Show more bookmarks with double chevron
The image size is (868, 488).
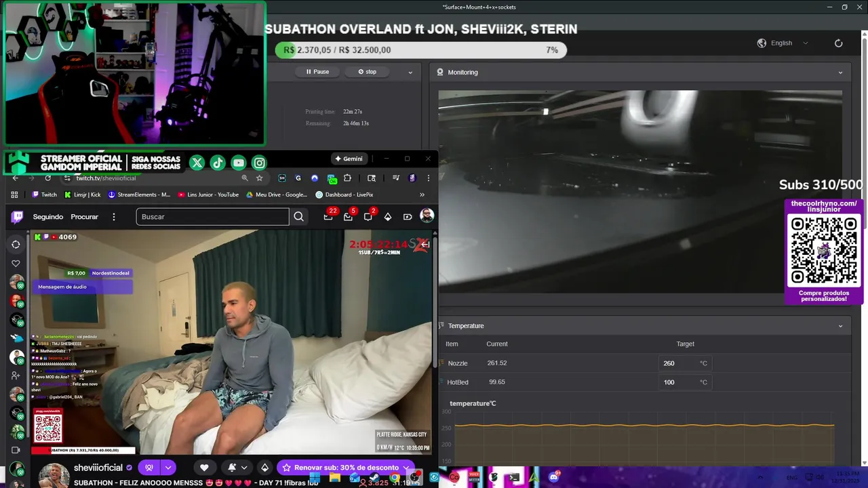click(422, 195)
